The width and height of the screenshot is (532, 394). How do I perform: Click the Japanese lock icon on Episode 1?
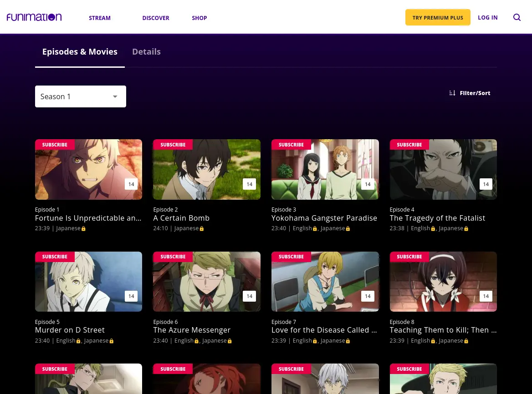83,229
